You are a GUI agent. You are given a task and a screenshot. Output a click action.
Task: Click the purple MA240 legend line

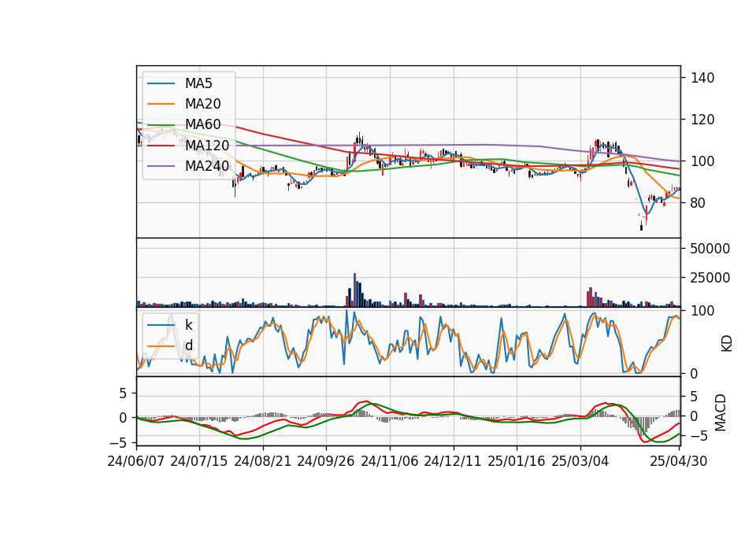161,167
